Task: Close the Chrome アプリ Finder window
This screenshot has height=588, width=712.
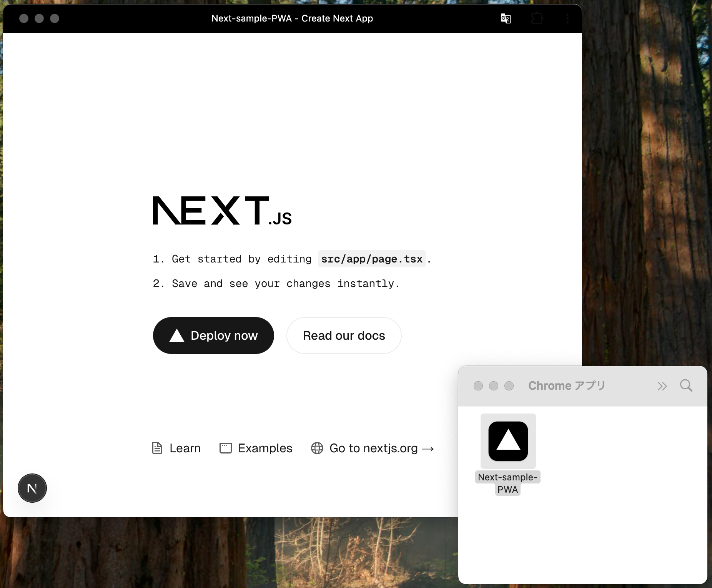Action: coord(478,386)
